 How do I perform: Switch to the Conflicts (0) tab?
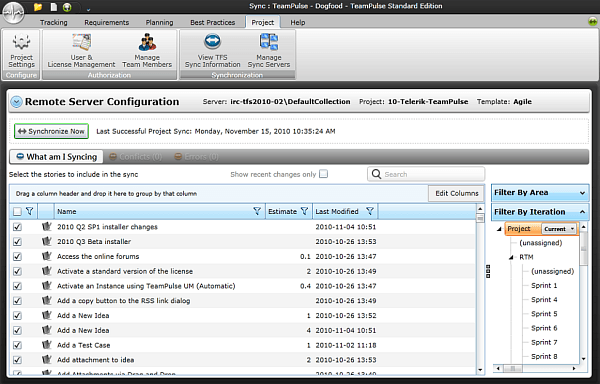click(135, 157)
